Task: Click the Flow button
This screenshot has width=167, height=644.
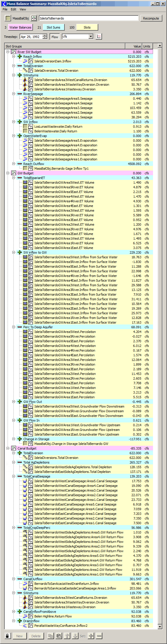Action: [55, 37]
